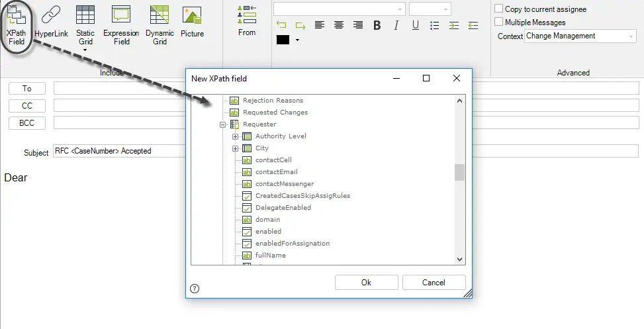Insert a Picture

192,22
